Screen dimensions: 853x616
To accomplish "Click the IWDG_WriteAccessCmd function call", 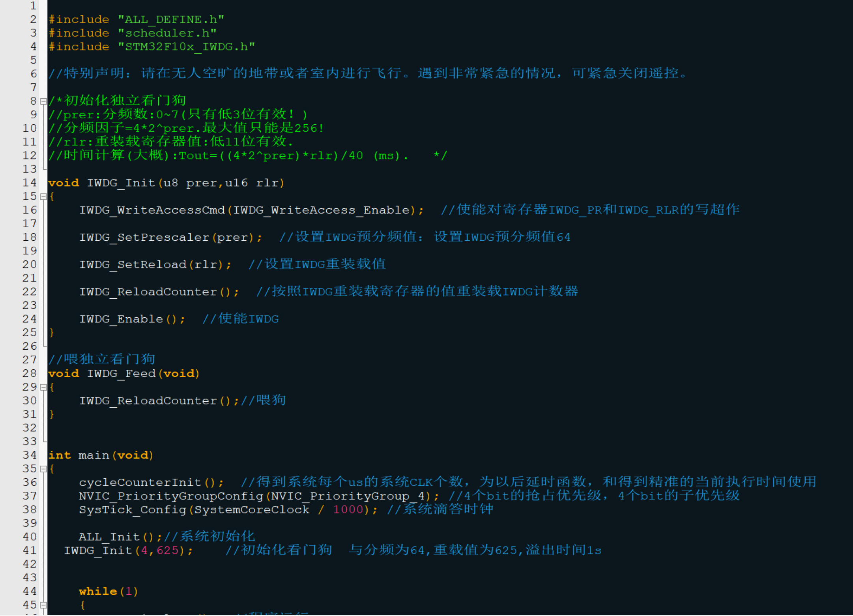I will pos(152,210).
